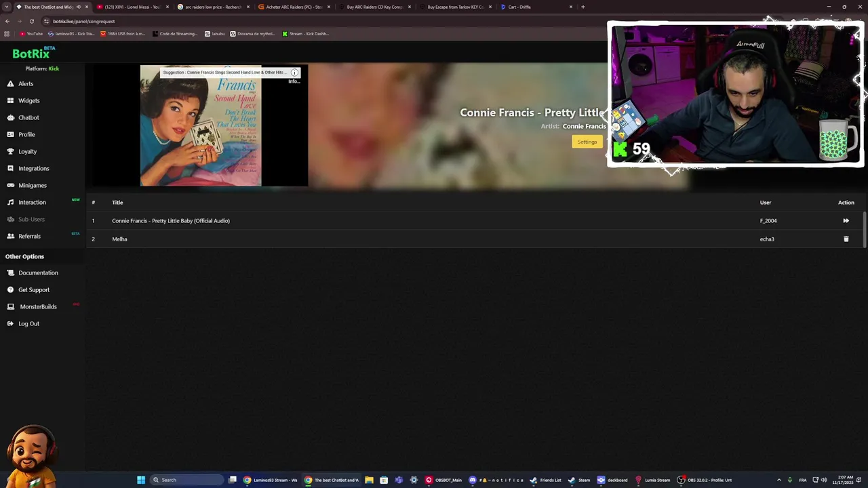This screenshot has height=488, width=868.
Task: Open the browser tab search dropdown
Action: tap(7, 7)
